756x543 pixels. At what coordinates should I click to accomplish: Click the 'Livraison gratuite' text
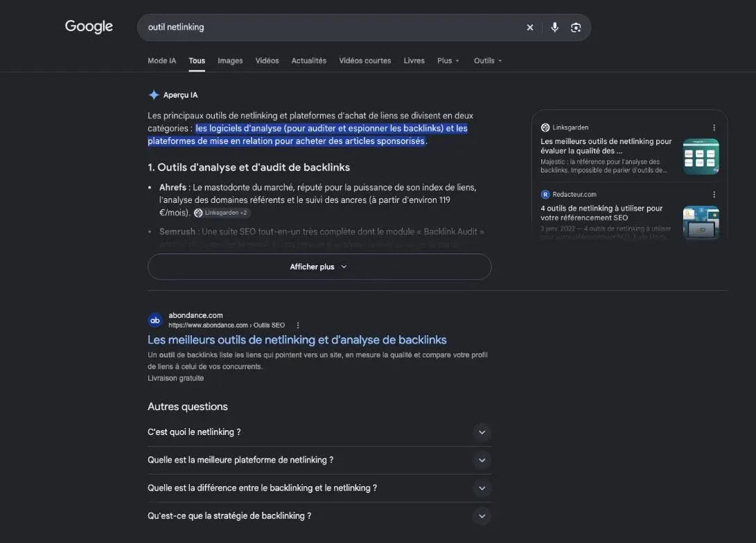tap(175, 378)
